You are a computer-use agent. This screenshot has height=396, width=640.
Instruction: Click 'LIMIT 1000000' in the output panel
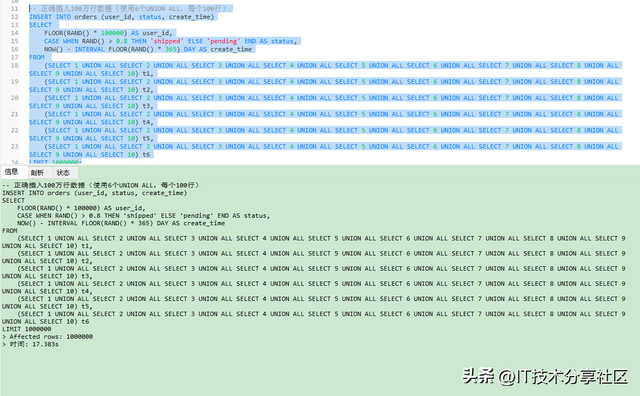coord(27,329)
